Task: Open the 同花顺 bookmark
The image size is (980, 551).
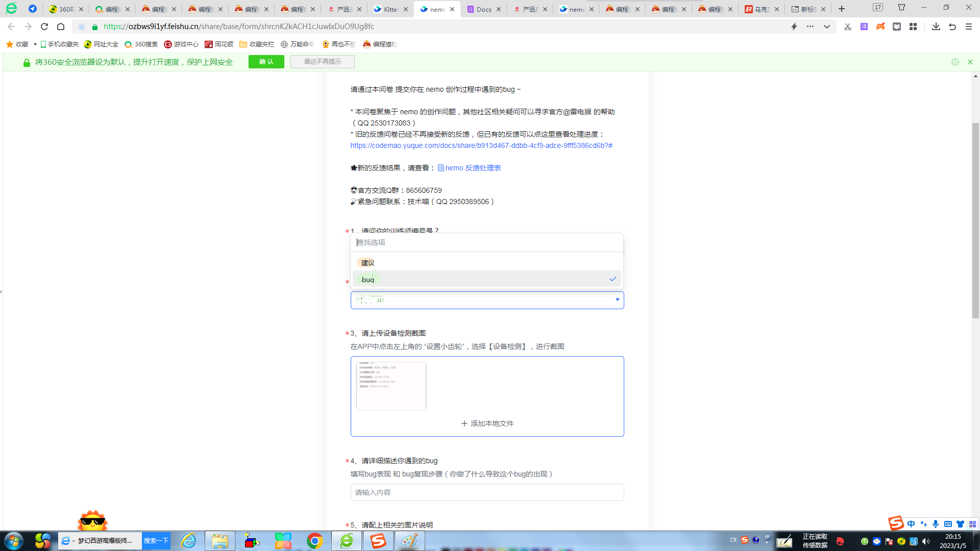Action: [x=219, y=44]
